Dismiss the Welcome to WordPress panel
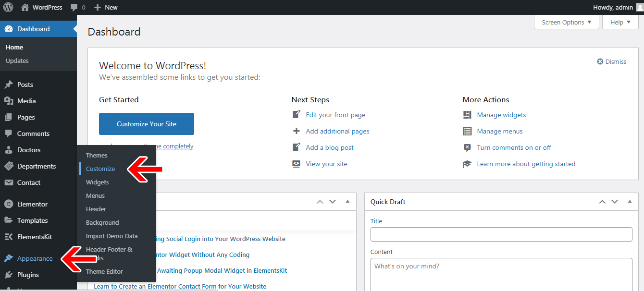 tap(612, 61)
